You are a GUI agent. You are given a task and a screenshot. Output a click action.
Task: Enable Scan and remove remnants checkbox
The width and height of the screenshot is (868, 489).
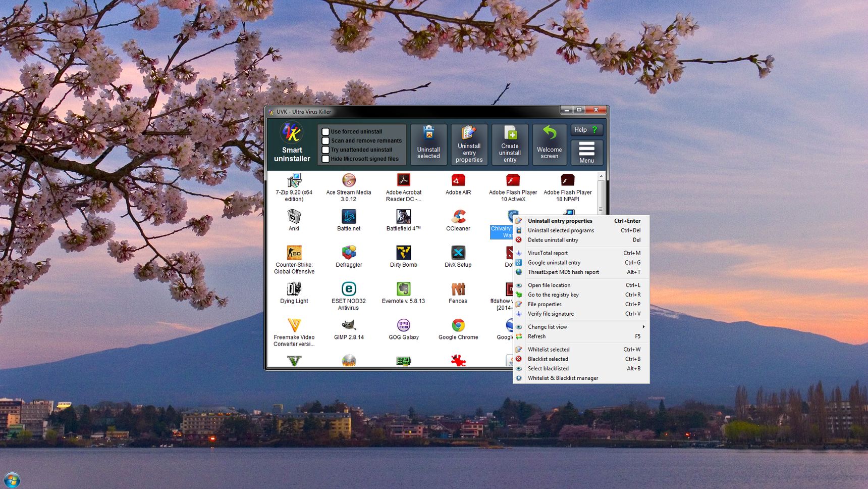pyautogui.click(x=325, y=141)
